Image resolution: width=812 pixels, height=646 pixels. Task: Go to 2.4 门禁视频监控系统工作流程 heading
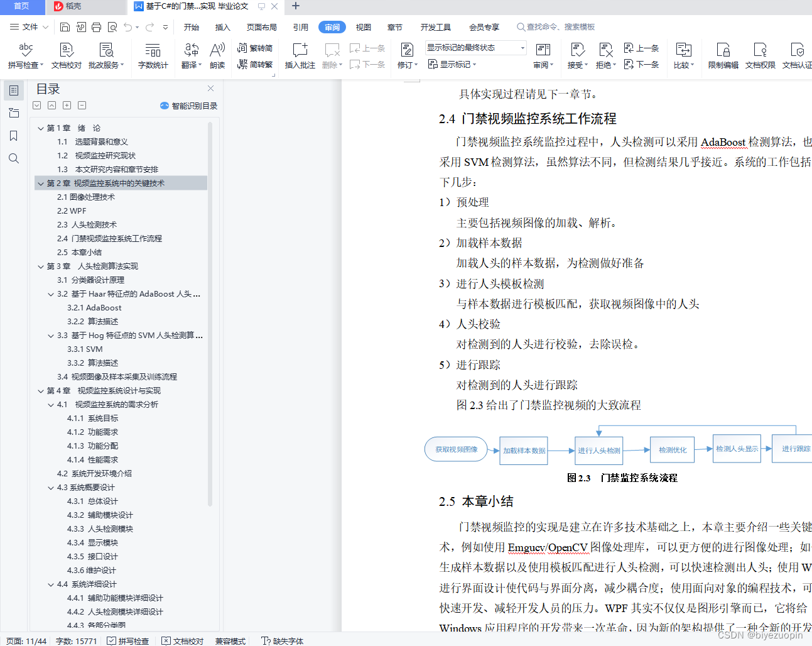(109, 239)
